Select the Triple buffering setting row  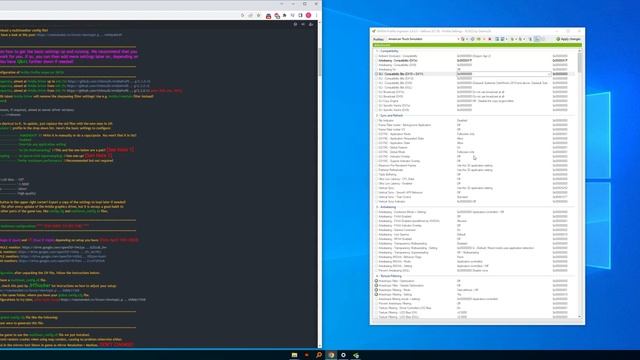pos(475,174)
